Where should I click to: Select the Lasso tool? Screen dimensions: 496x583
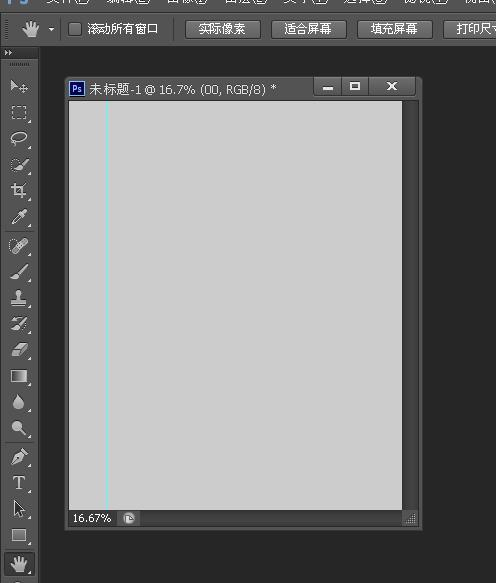tap(19, 138)
